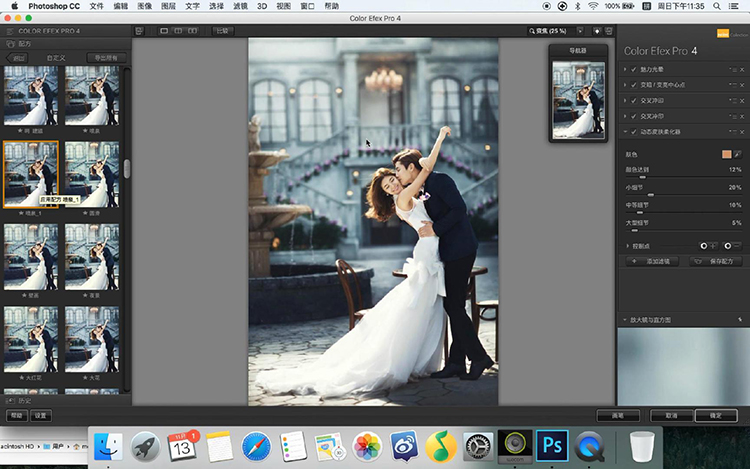Click the 比较 compare button

click(x=222, y=31)
